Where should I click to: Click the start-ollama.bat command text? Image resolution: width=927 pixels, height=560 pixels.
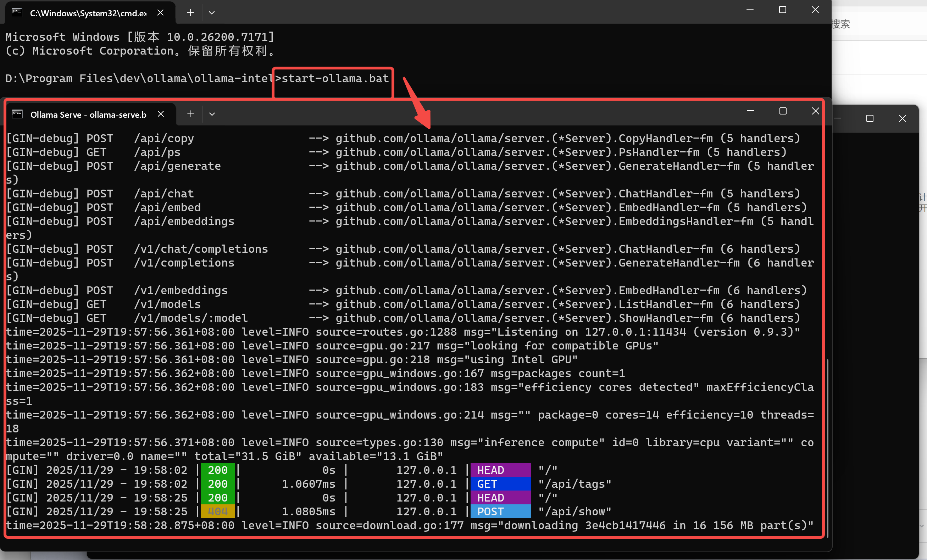[335, 78]
